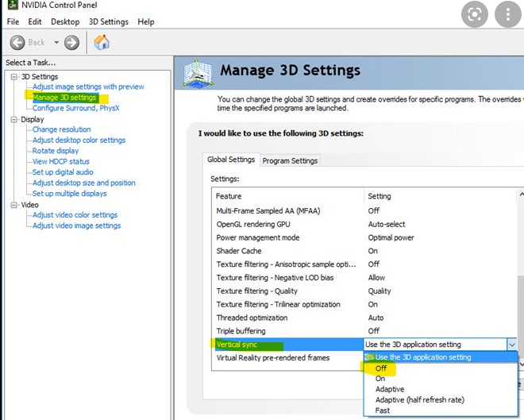524x420 pixels.
Task: Click the Auto-select setting value
Action: pyautogui.click(x=387, y=224)
